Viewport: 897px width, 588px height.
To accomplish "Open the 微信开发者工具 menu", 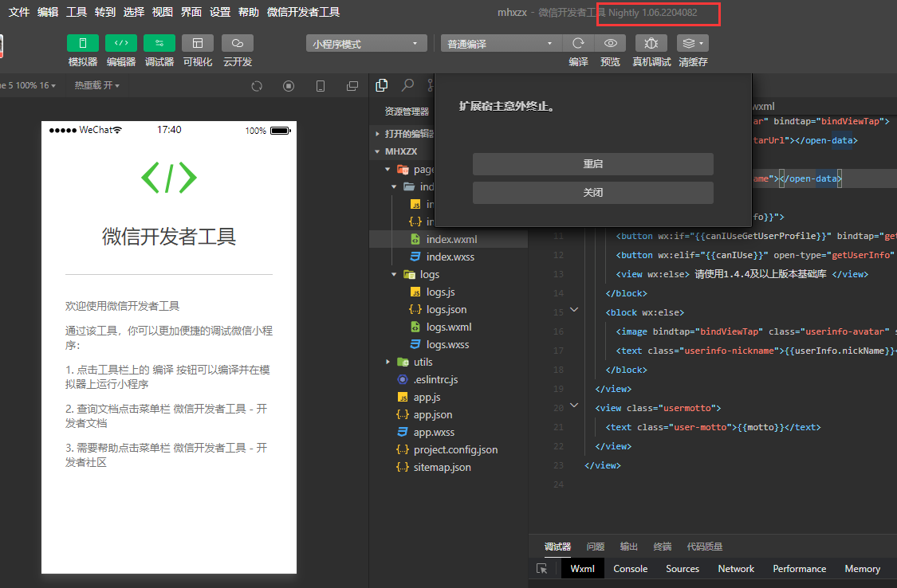I will pos(303,12).
